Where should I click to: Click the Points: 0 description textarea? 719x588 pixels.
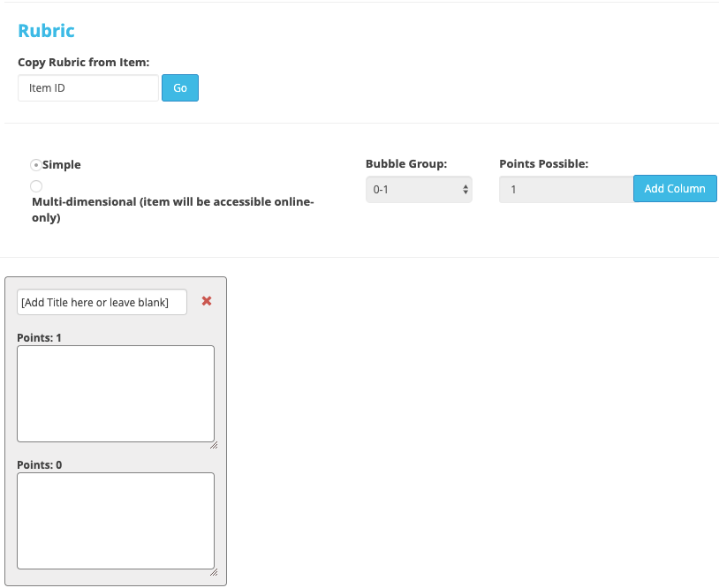116,521
